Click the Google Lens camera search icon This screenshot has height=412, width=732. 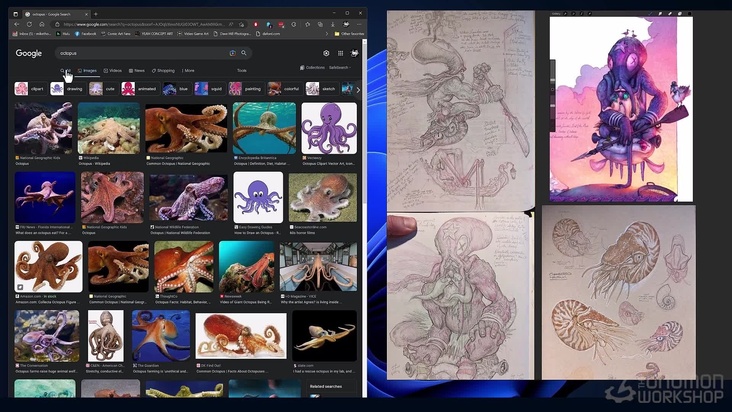tap(232, 53)
